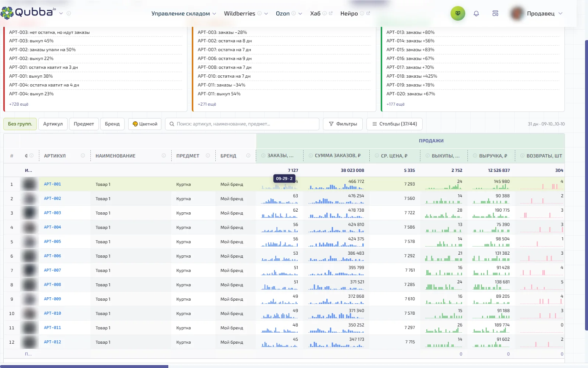The width and height of the screenshot is (588, 368).
Task: Open the Нейро menu item
Action: point(349,14)
